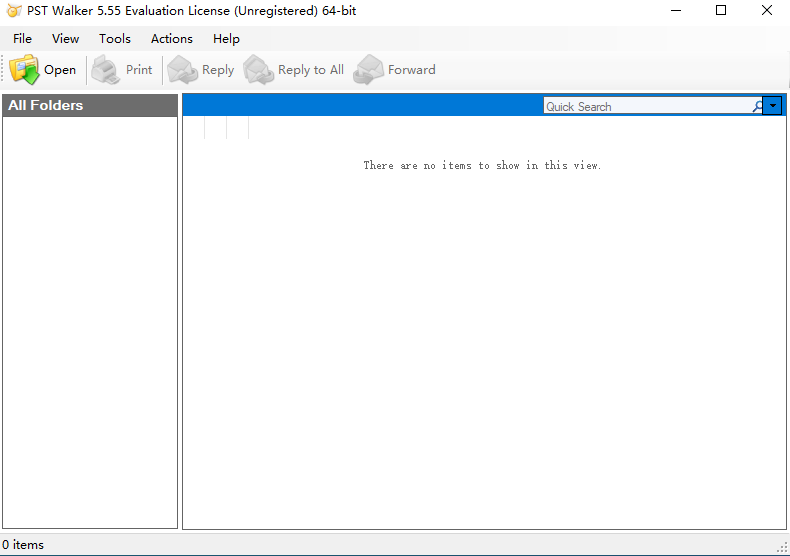Click 'There are no items to show' text
790x556 pixels.
[x=482, y=165]
